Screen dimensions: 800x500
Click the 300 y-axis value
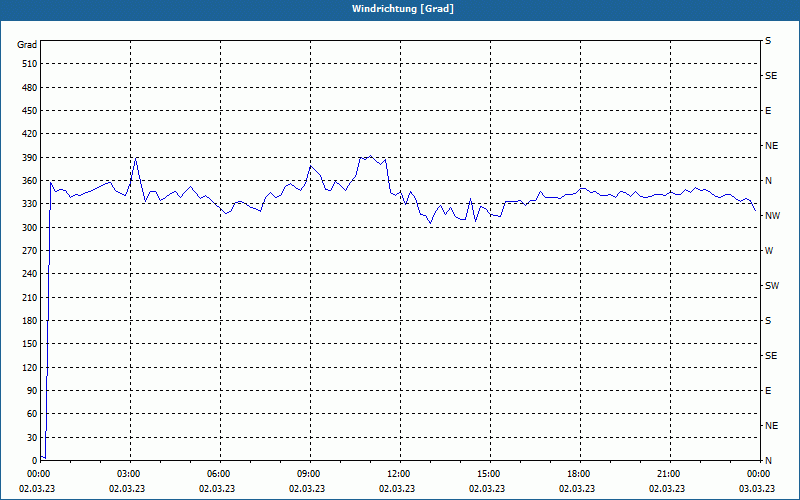(30, 228)
